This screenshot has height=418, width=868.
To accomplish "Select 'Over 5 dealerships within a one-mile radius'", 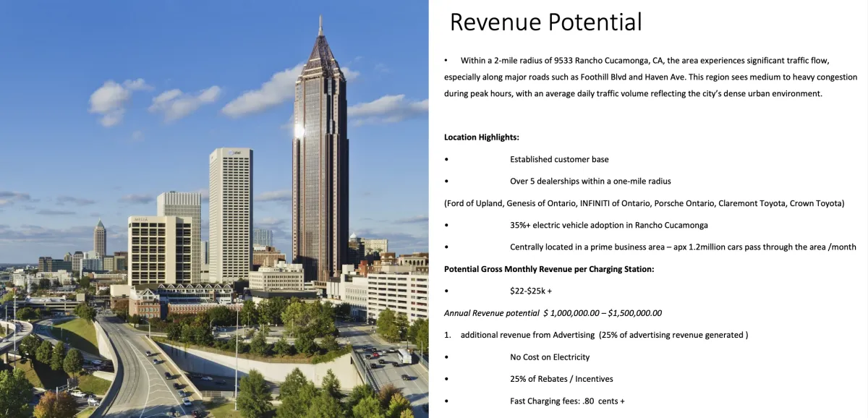I will (590, 181).
